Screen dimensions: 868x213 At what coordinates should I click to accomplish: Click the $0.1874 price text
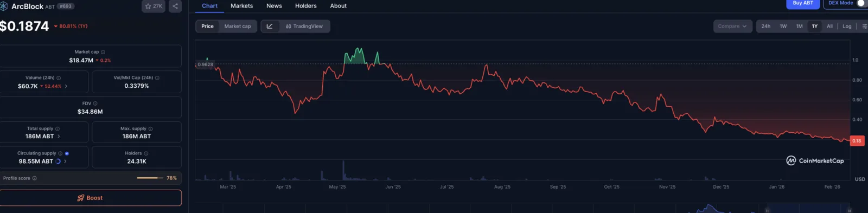point(24,26)
